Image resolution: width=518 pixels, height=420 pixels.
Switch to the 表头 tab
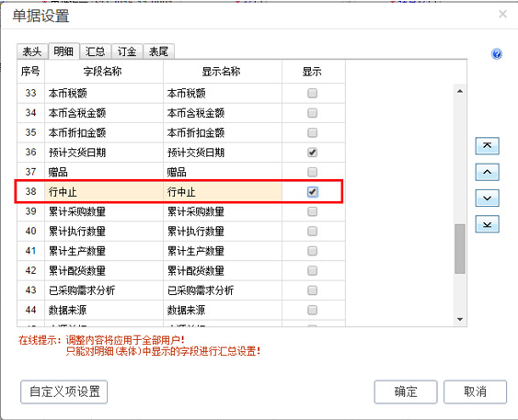(x=32, y=51)
